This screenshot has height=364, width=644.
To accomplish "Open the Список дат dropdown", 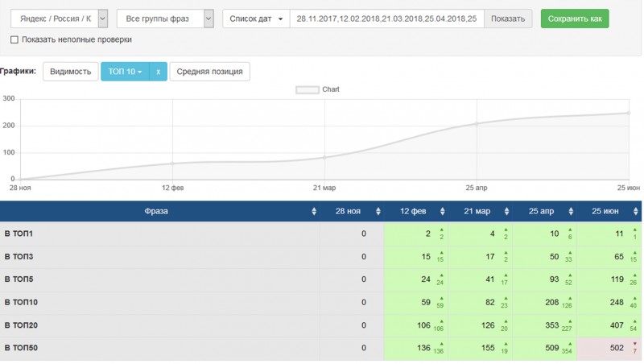I will coord(256,19).
